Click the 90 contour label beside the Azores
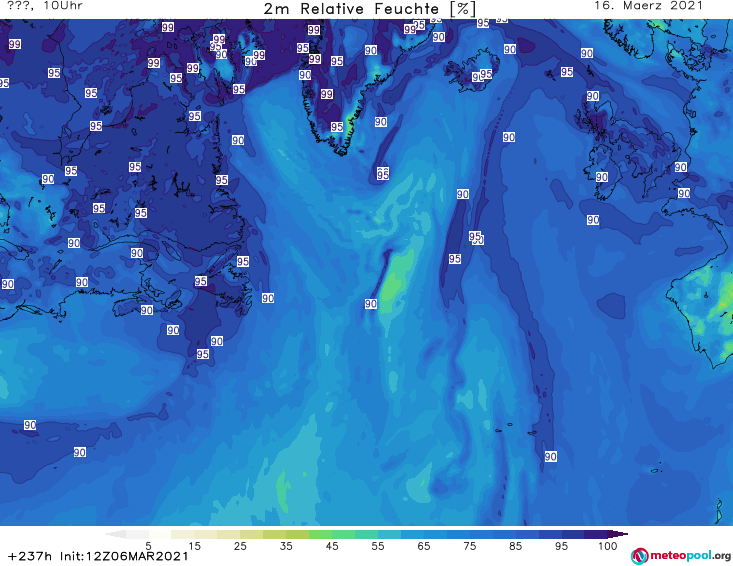This screenshot has width=733, height=566. [x=551, y=457]
